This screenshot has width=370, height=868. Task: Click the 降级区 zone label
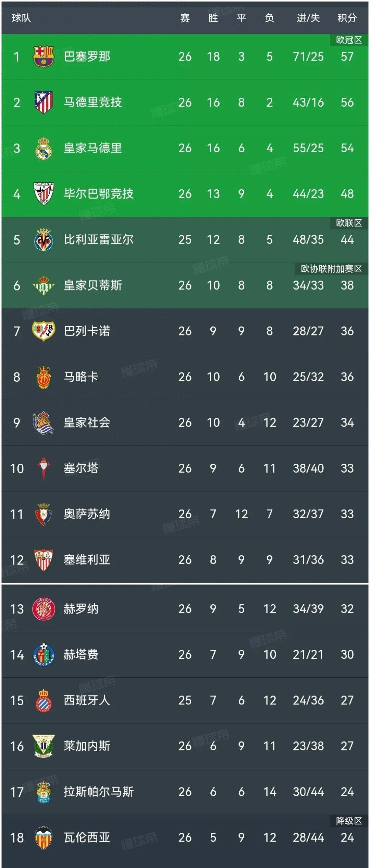pos(349,821)
